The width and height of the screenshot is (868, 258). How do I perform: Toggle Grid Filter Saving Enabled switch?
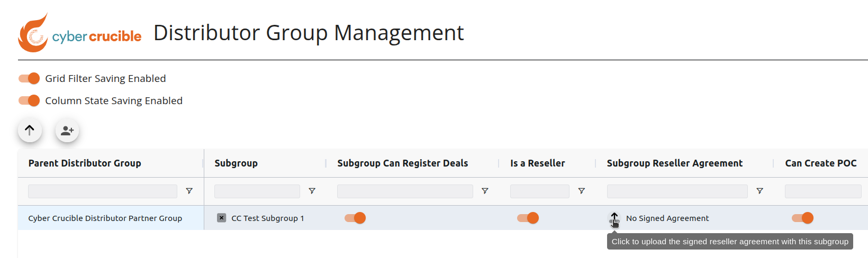[x=29, y=78]
